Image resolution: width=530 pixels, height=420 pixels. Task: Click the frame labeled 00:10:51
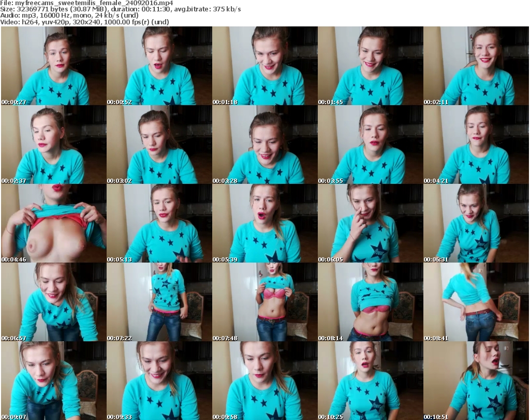click(476, 381)
